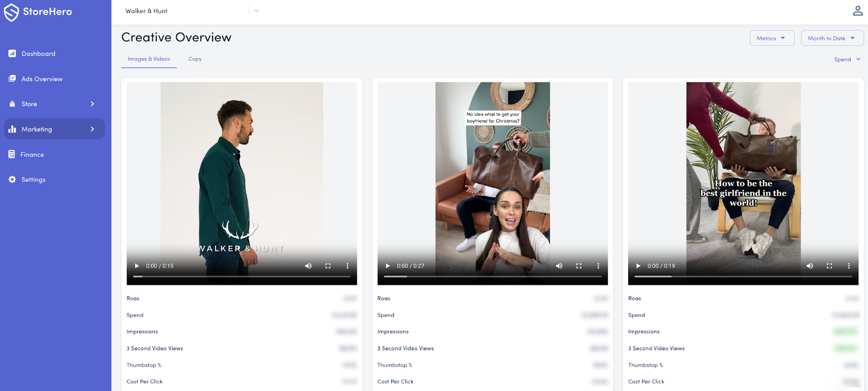Viewport: 868px width, 391px height.
Task: Fullscreen the best girlfriend video
Action: (829, 266)
